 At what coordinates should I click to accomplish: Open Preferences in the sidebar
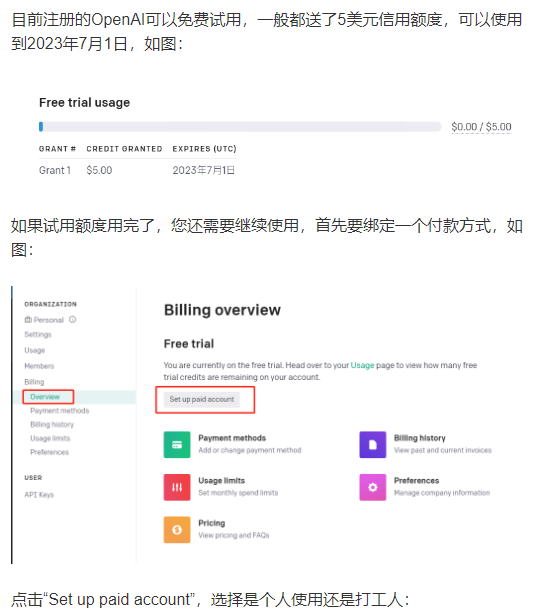point(49,452)
